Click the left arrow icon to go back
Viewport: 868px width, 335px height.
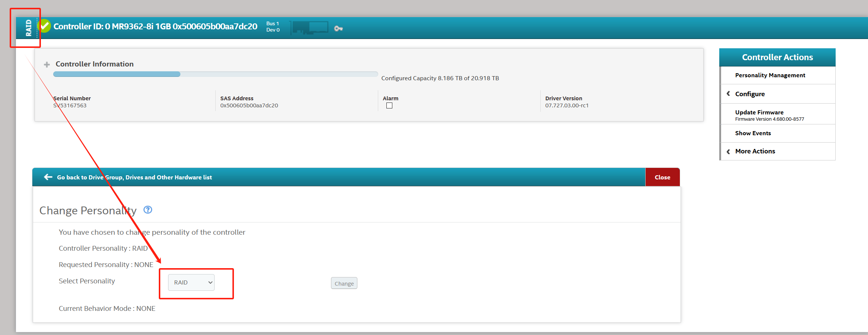coord(48,177)
